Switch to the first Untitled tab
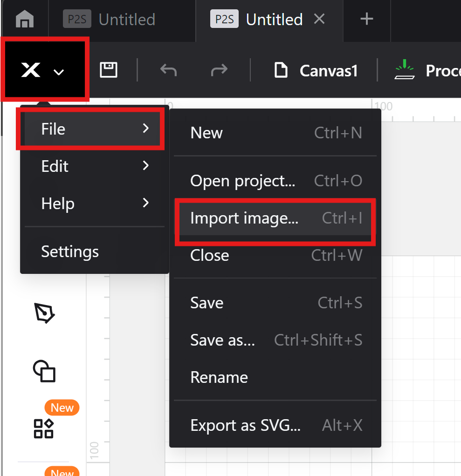Screen dimensions: 461x476 pos(110,20)
